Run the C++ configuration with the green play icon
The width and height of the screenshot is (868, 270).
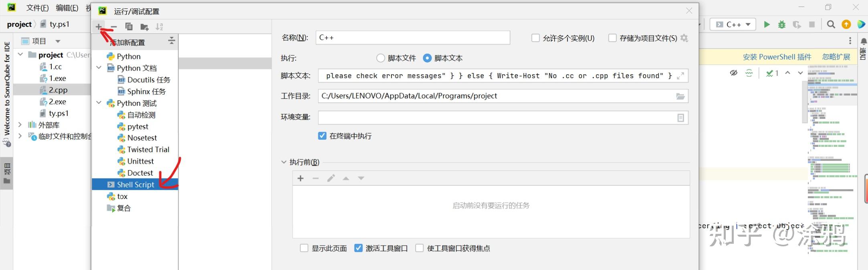pyautogui.click(x=767, y=24)
